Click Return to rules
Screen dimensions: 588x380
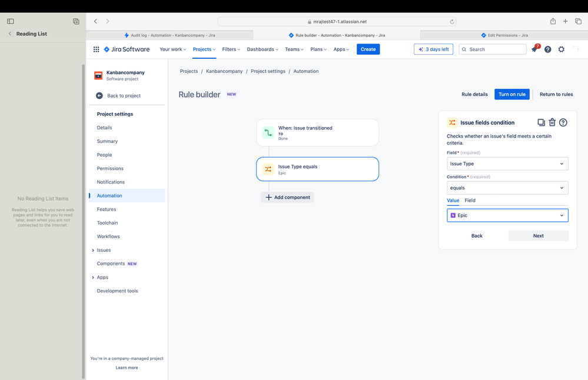pyautogui.click(x=556, y=95)
